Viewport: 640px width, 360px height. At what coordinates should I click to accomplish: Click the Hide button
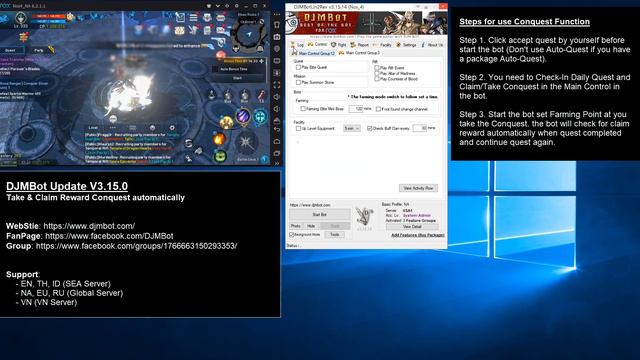(311, 226)
